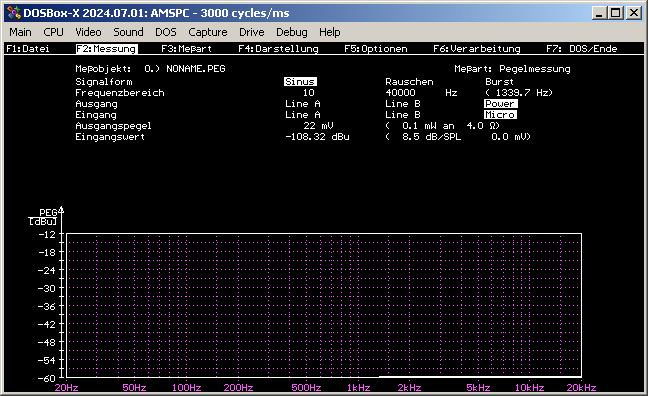
Task: Choose Burst as signal form
Action: (499, 81)
